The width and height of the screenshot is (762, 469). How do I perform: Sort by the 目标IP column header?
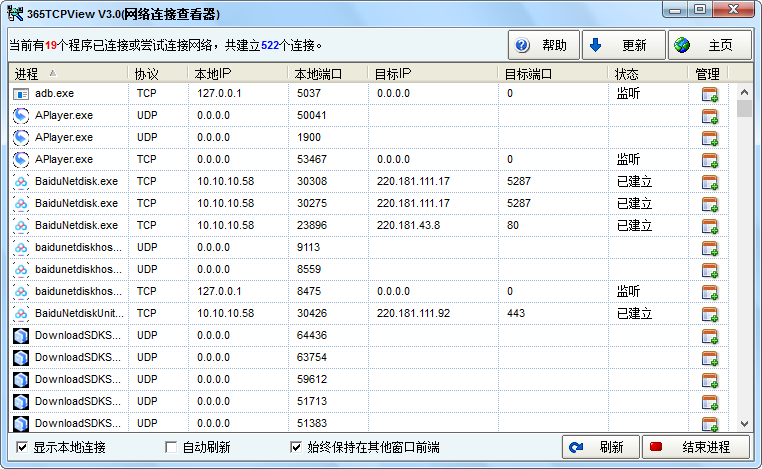point(433,74)
